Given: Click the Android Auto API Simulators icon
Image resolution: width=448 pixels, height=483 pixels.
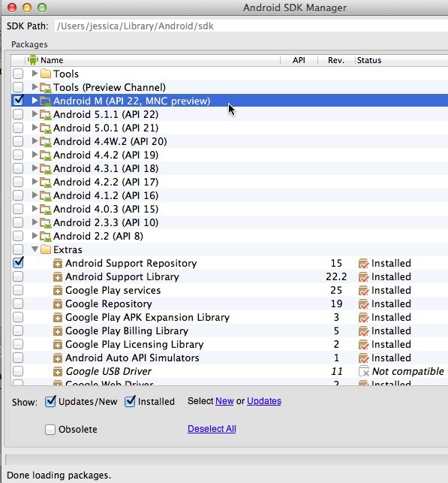Looking at the screenshot, I should [x=58, y=358].
